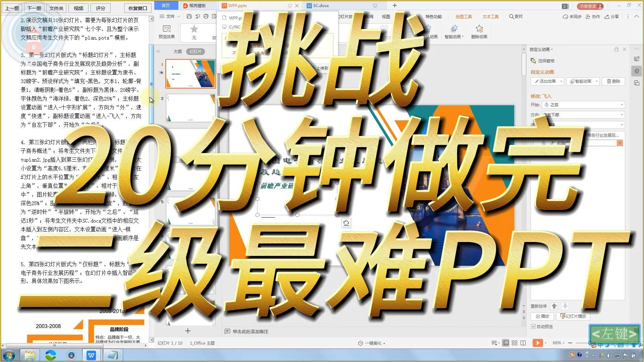
Task: Open the 绘图工具 ribbon tab
Action: point(464,16)
